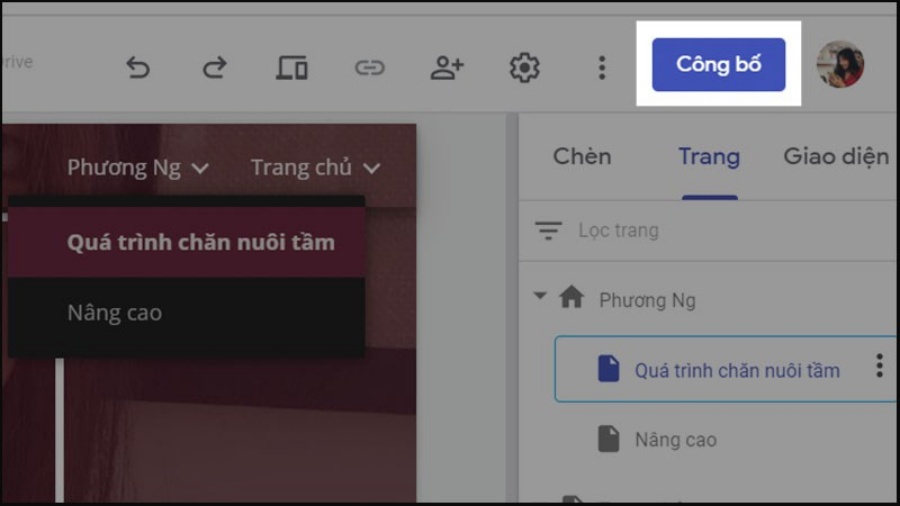This screenshot has height=506, width=900.
Task: Open share with others icon
Action: coord(447,68)
